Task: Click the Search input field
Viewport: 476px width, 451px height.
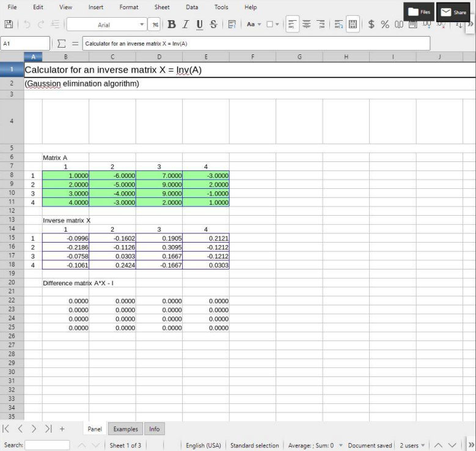Action: pyautogui.click(x=47, y=446)
